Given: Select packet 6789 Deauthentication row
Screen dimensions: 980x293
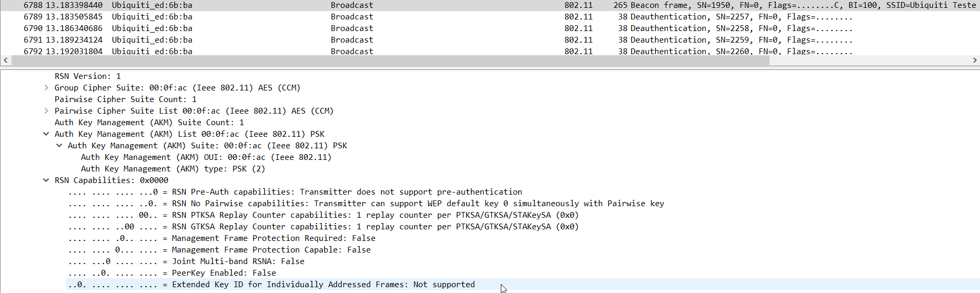Looking at the screenshot, I should click(x=490, y=17).
